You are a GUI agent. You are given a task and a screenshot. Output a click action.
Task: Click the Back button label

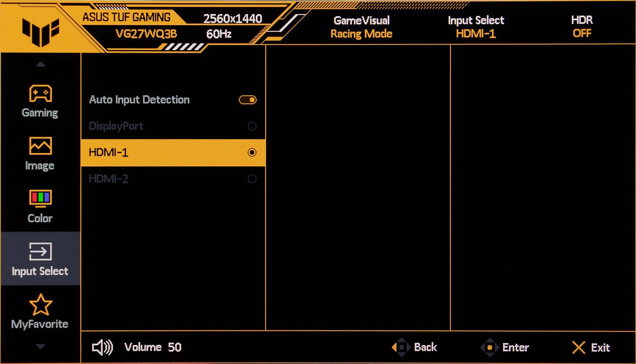click(426, 347)
